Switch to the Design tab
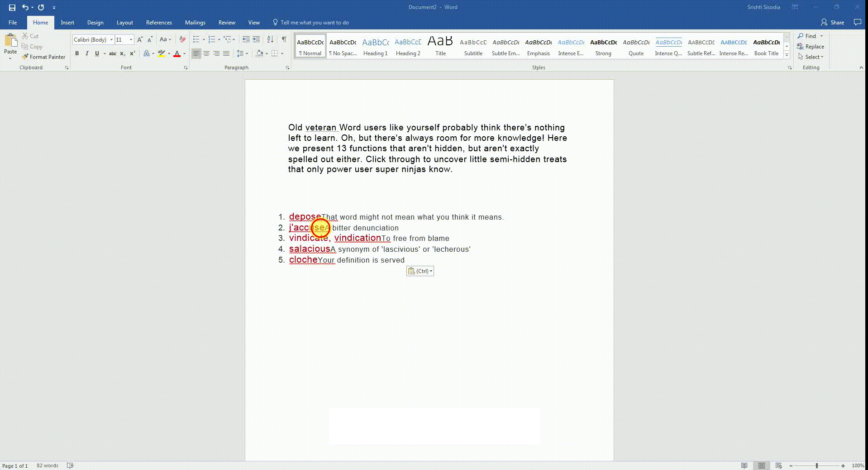 pos(95,22)
